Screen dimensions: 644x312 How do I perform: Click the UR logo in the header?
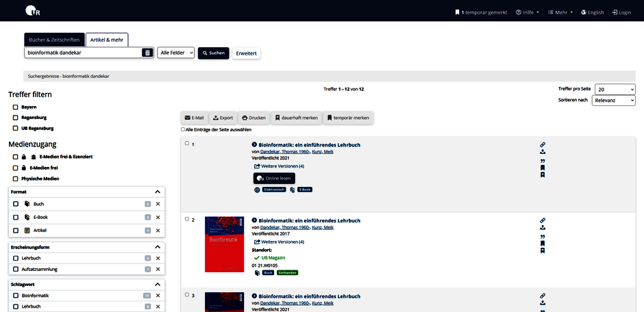[32, 12]
